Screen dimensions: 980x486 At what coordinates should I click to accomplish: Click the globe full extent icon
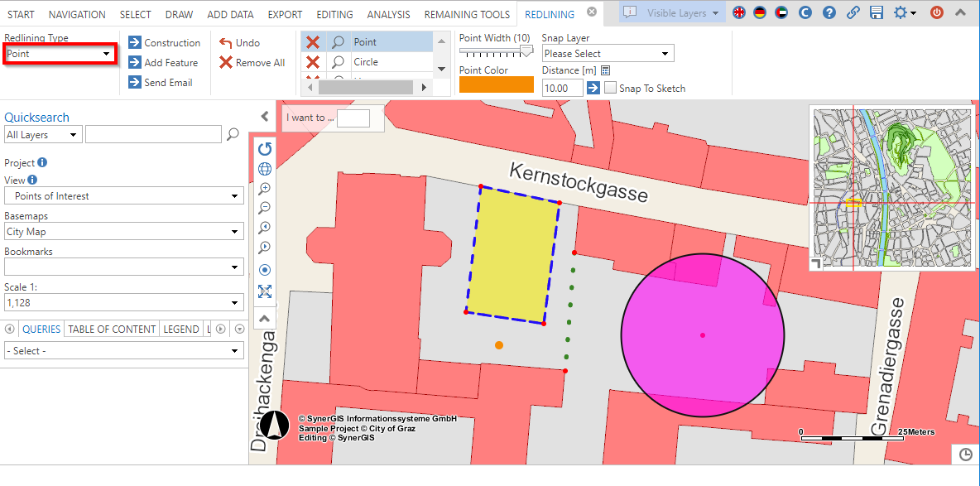click(x=265, y=168)
